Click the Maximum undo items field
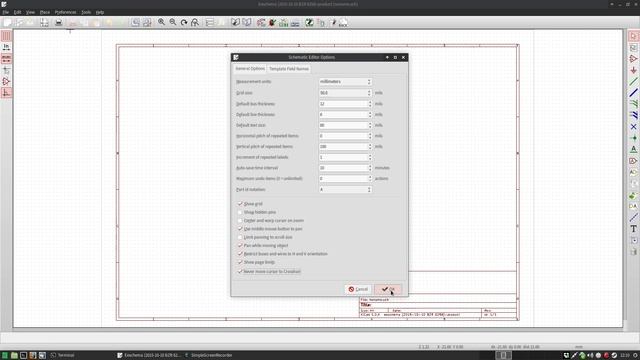 (x=345, y=178)
